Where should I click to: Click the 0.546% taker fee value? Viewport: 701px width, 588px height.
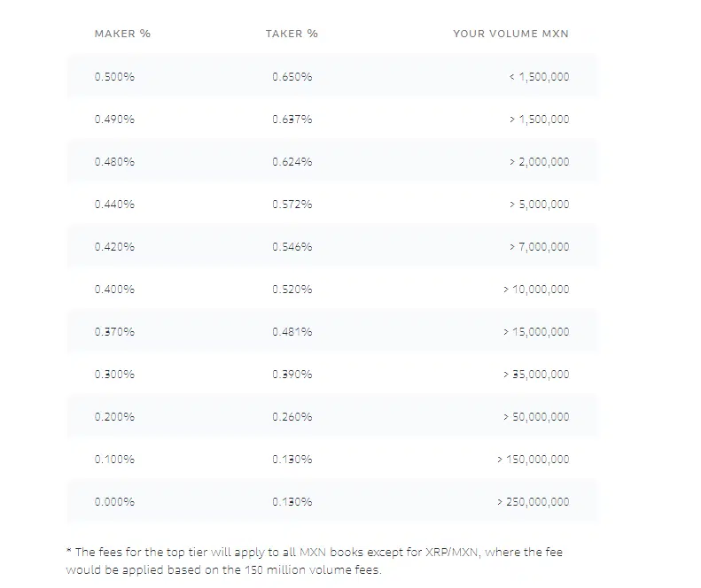tap(292, 247)
